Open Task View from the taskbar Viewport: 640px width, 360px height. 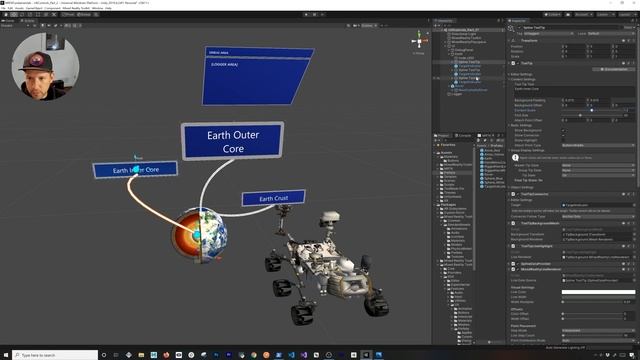116,355
